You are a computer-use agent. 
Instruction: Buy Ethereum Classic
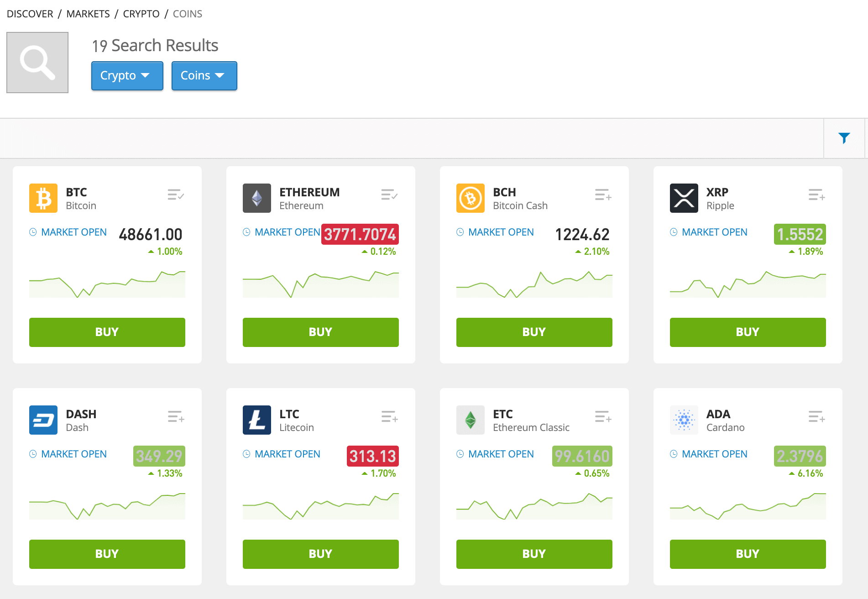pos(534,554)
